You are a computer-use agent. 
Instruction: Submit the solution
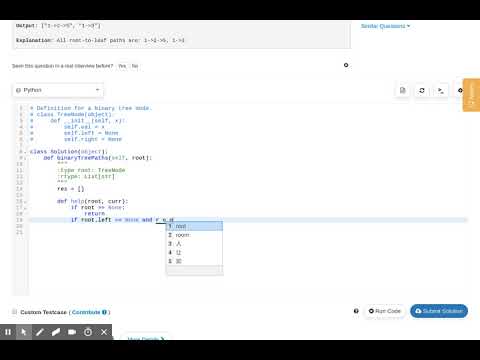point(439,311)
